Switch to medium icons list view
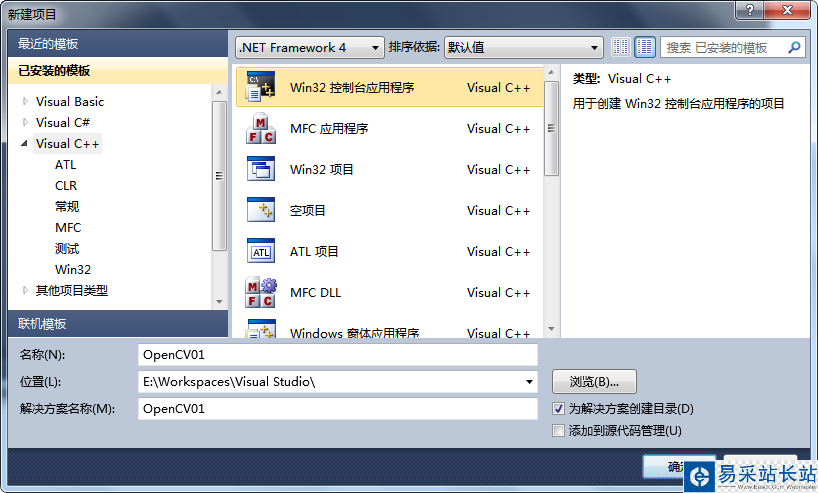This screenshot has height=493, width=818. pyautogui.click(x=645, y=47)
